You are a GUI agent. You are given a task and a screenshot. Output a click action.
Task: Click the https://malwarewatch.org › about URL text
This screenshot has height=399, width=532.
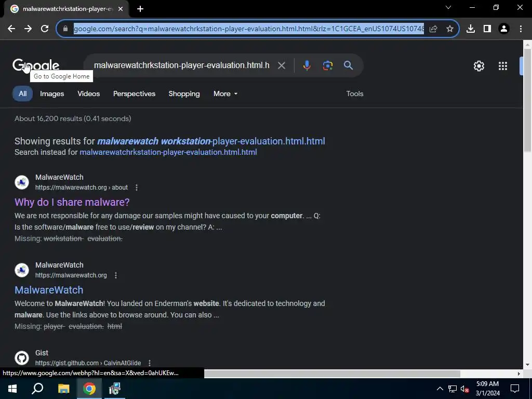tap(82, 187)
